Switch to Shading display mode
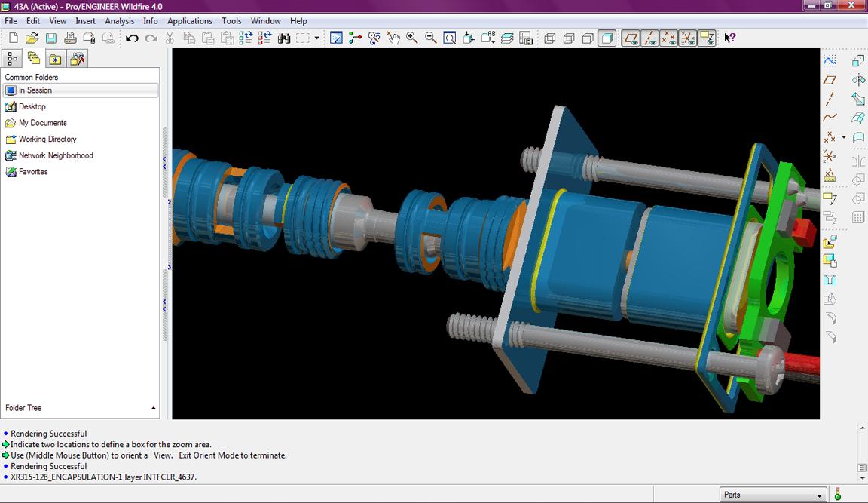This screenshot has width=868, height=503. pos(607,38)
